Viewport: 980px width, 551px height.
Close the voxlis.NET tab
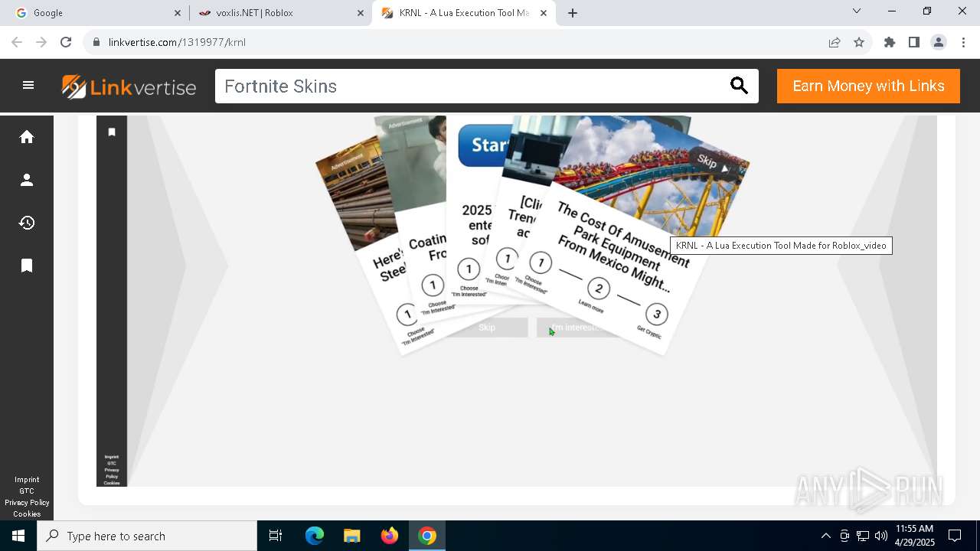point(361,13)
